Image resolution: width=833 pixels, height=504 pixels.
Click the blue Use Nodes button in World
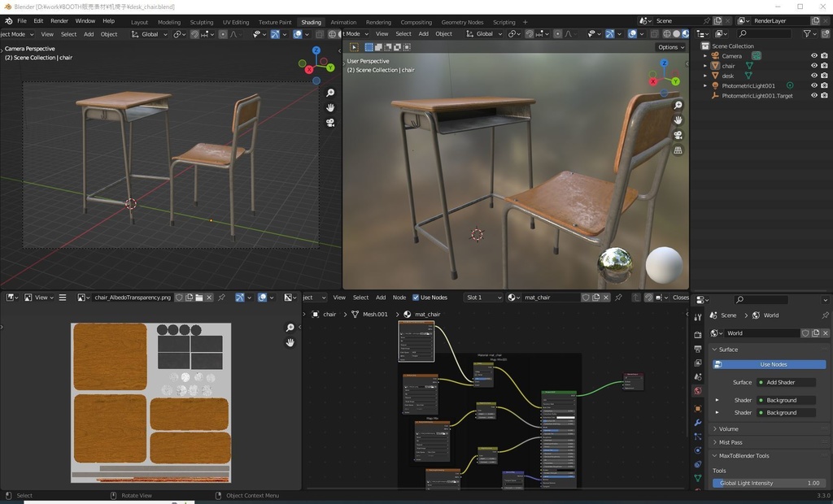[769, 364]
